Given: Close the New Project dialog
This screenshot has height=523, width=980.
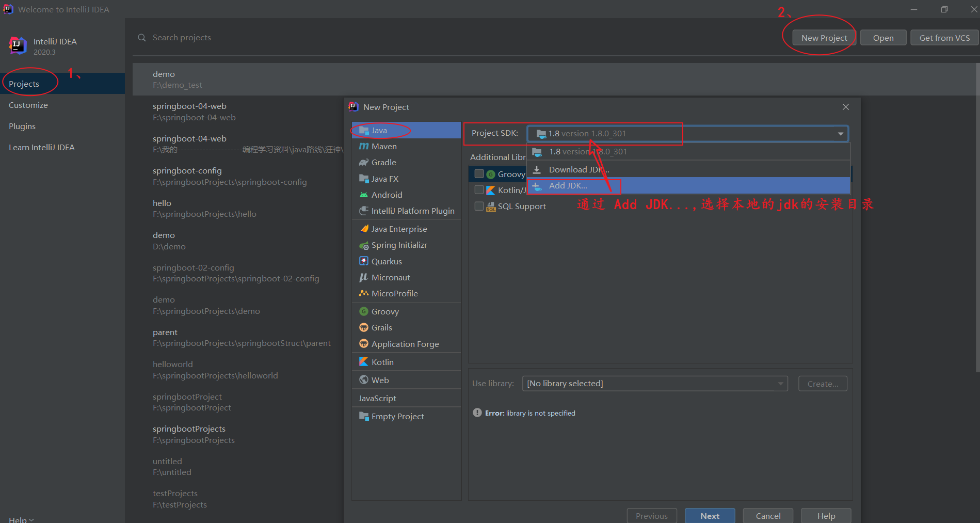Looking at the screenshot, I should [845, 107].
